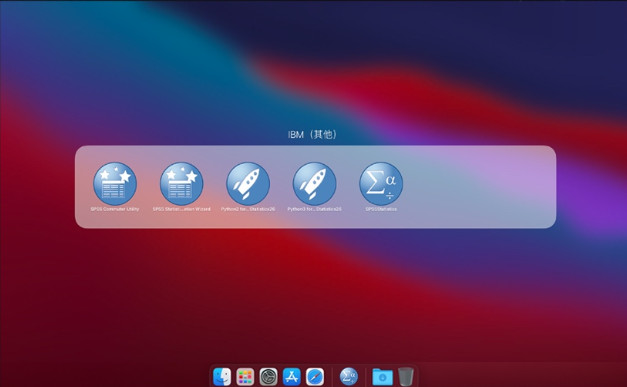Open the App Store from the Dock

292,377
